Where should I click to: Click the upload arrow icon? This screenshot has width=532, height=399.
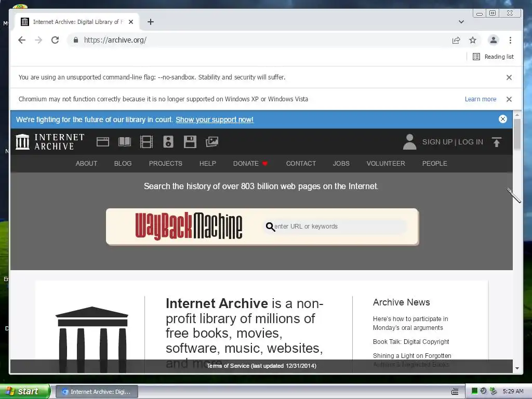496,142
